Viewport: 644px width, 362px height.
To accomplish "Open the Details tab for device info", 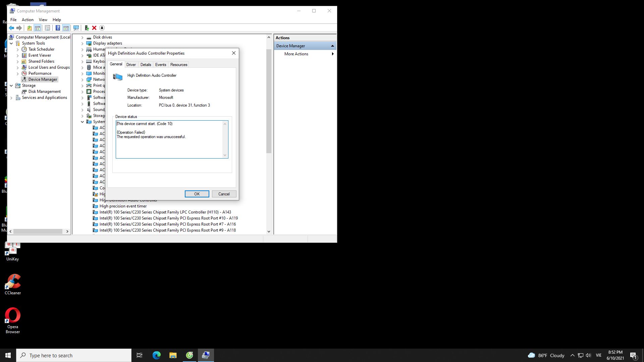I will point(146,65).
